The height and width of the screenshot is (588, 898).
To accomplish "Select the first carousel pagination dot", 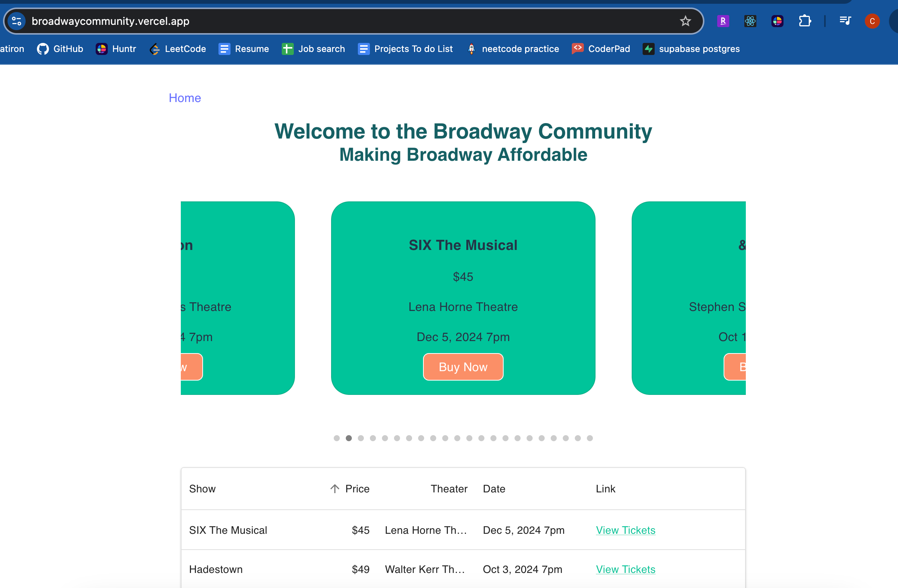I will click(x=336, y=438).
